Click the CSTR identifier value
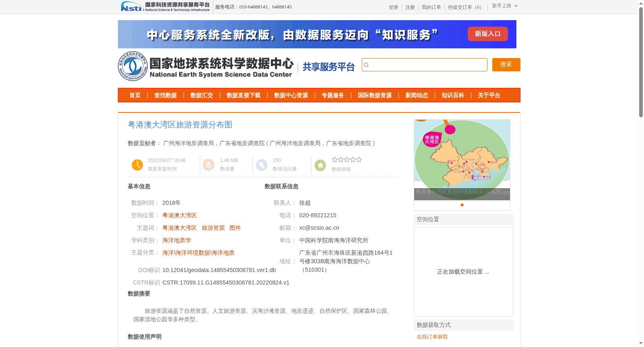This screenshot has height=347, width=644. [226, 283]
